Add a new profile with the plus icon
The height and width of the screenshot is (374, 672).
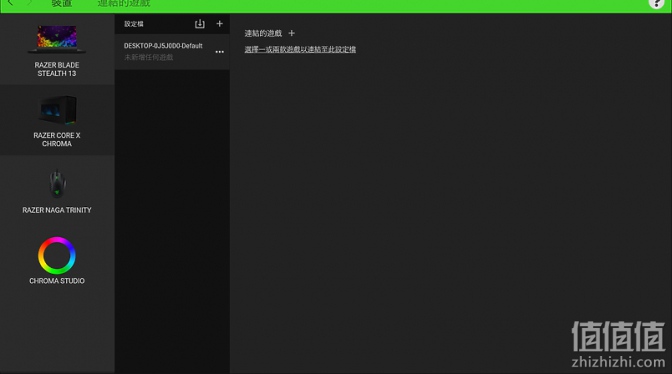(x=219, y=24)
